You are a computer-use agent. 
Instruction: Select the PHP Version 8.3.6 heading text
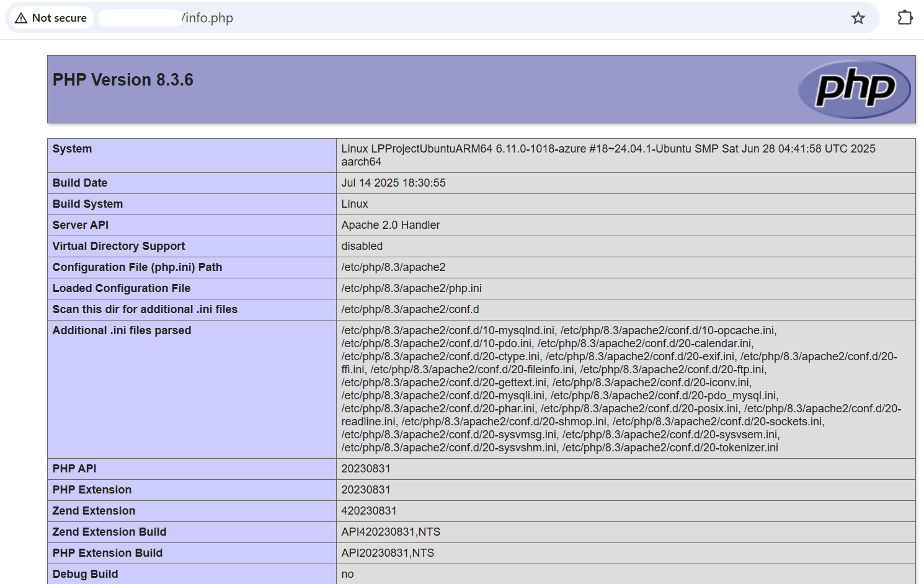tap(122, 79)
